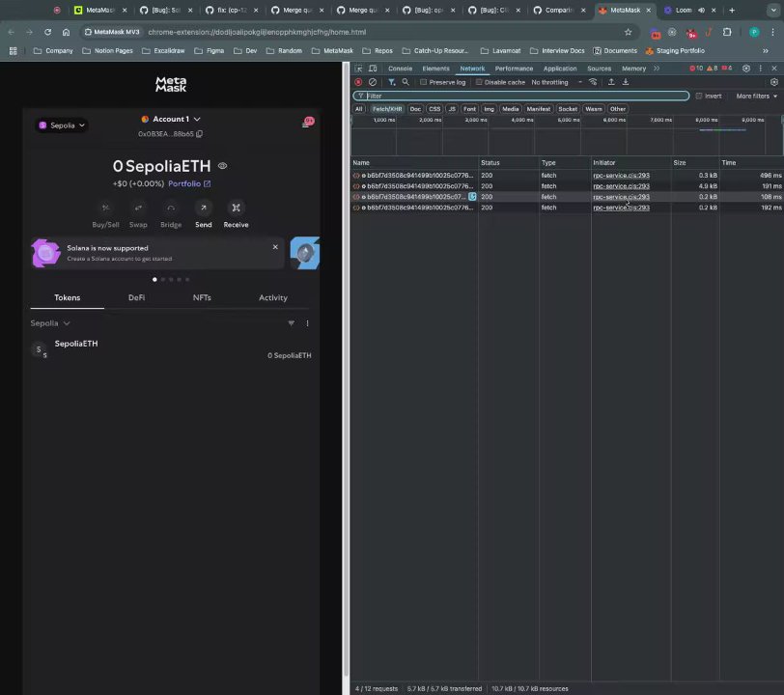This screenshot has height=695, width=784.
Task: Check the Invert filter checkbox
Action: click(x=699, y=96)
